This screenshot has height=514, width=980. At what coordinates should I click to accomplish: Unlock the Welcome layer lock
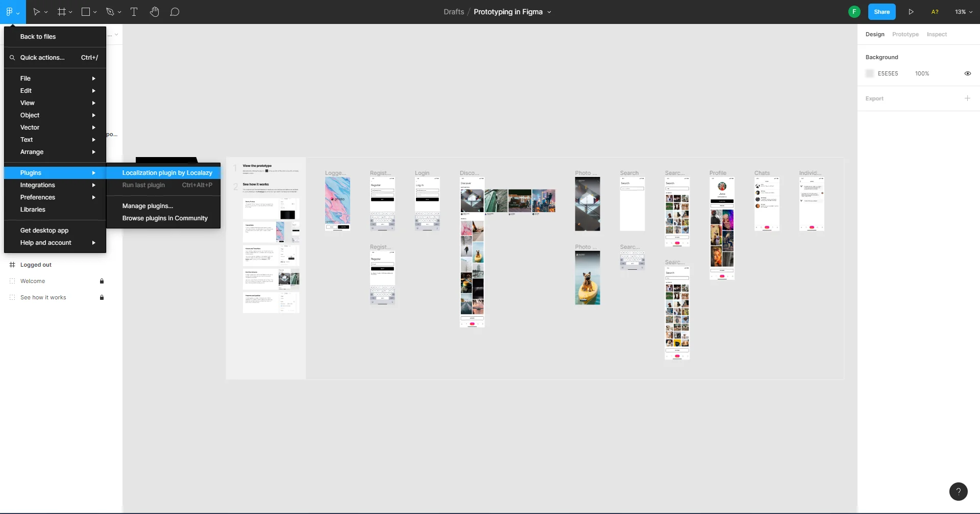(102, 281)
